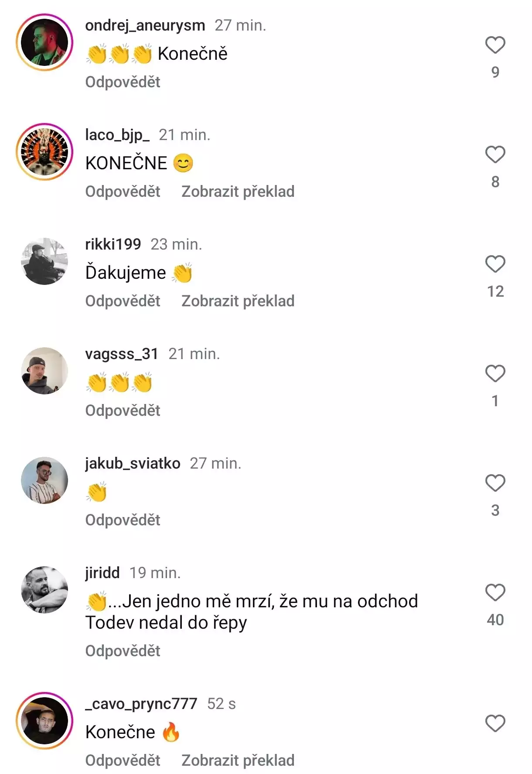Heart jiridd's comment about Todev
The width and height of the screenshot is (532, 774).
[x=495, y=592]
